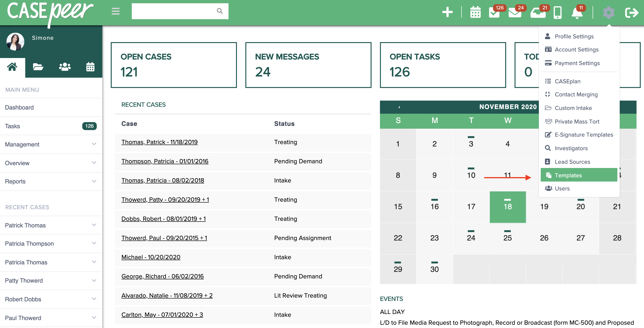The image size is (644, 328).
Task: Open the Lead Sources menu entry
Action: pyautogui.click(x=572, y=162)
